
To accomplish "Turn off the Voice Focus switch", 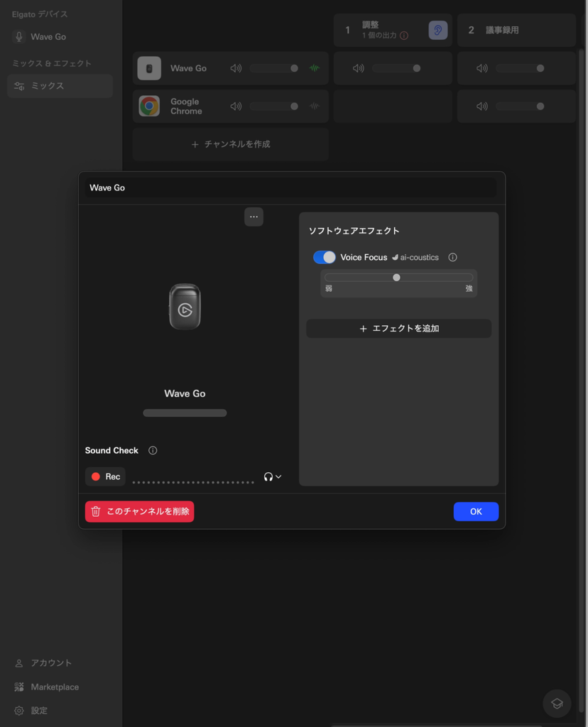I will [324, 257].
